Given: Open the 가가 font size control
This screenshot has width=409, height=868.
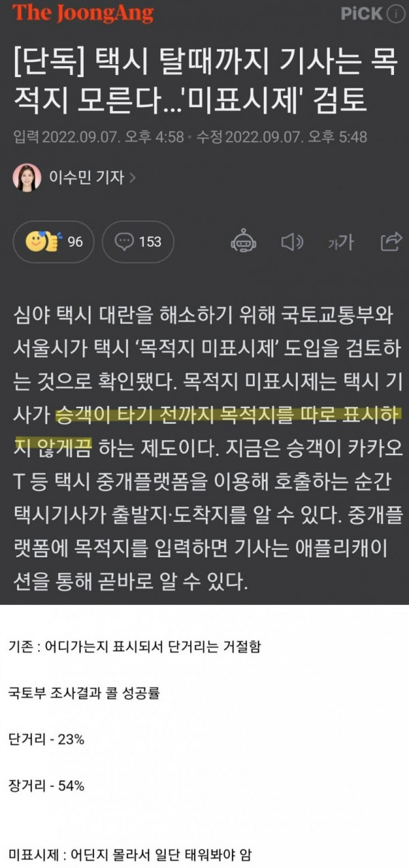Looking at the screenshot, I should pyautogui.click(x=341, y=241).
